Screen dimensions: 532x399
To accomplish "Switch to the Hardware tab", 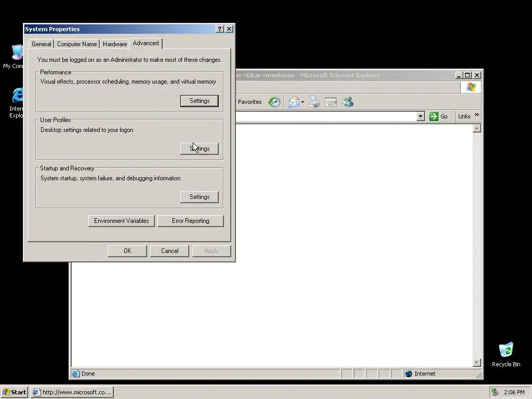I will coord(115,44).
